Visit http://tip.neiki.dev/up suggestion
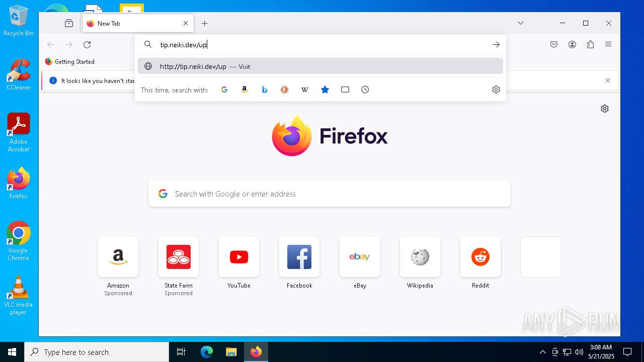Viewport: 644px width, 362px height. click(x=320, y=66)
